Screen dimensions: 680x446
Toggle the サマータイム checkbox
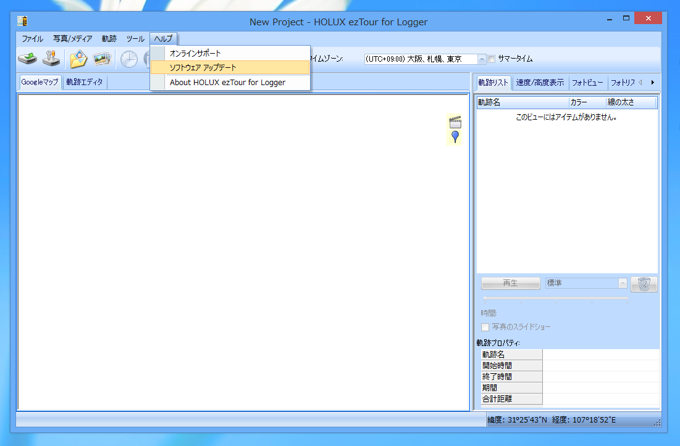[x=492, y=59]
